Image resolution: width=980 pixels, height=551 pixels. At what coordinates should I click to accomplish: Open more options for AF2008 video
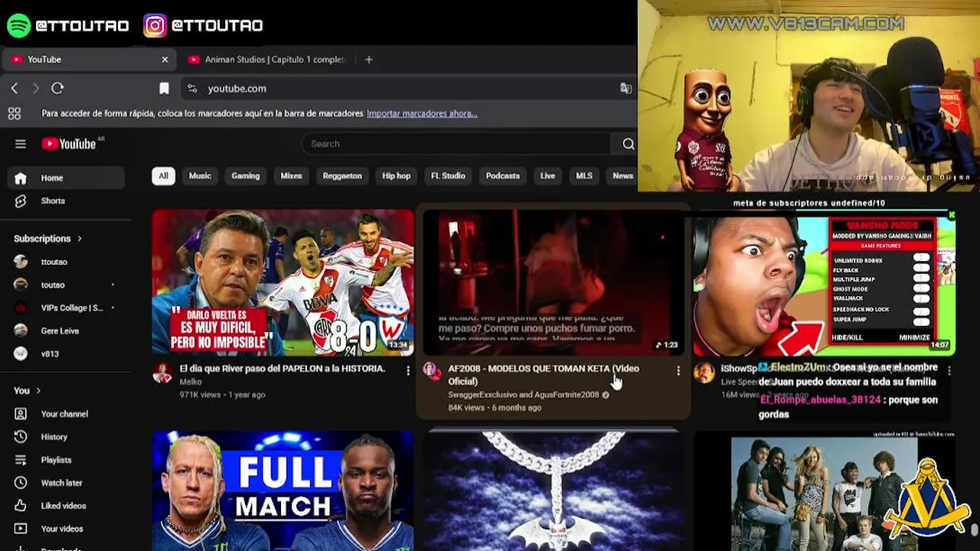(x=678, y=371)
